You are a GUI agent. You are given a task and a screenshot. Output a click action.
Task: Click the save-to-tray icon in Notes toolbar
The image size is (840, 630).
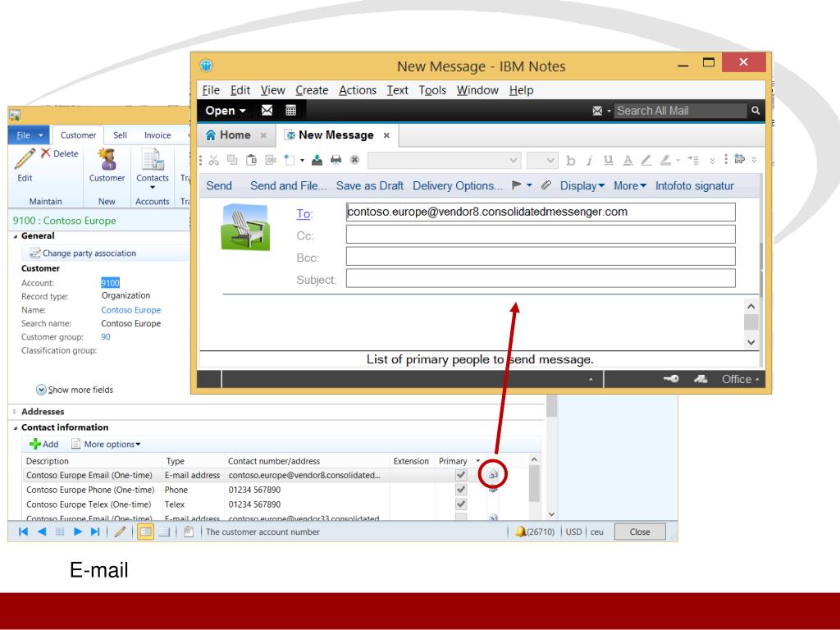(x=317, y=160)
